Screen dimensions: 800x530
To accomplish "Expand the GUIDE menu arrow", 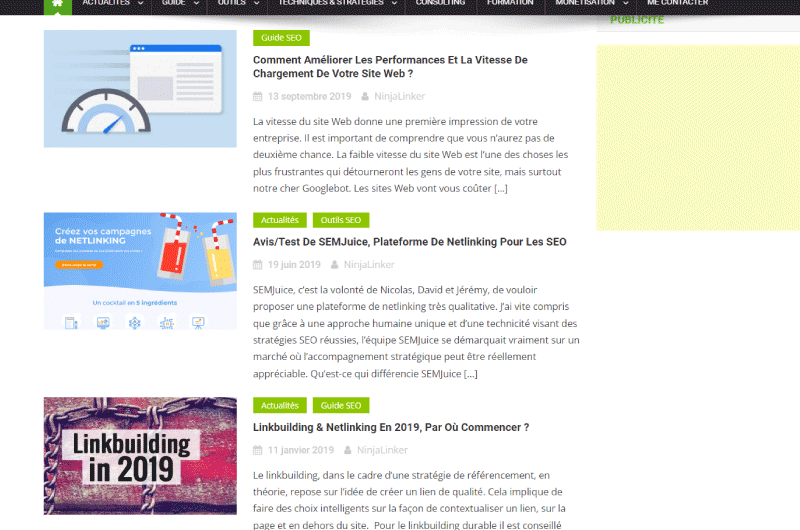I will 196,4.
